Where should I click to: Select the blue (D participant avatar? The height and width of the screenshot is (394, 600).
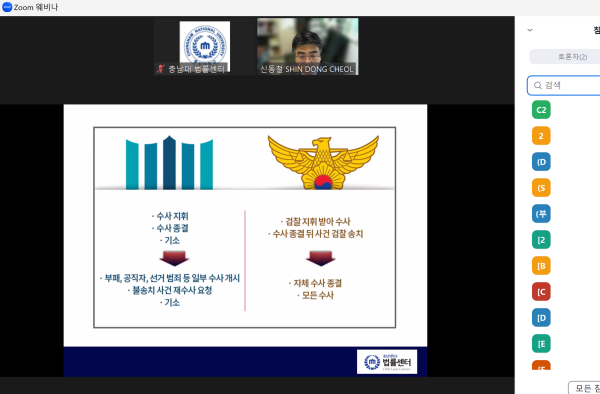pyautogui.click(x=541, y=162)
